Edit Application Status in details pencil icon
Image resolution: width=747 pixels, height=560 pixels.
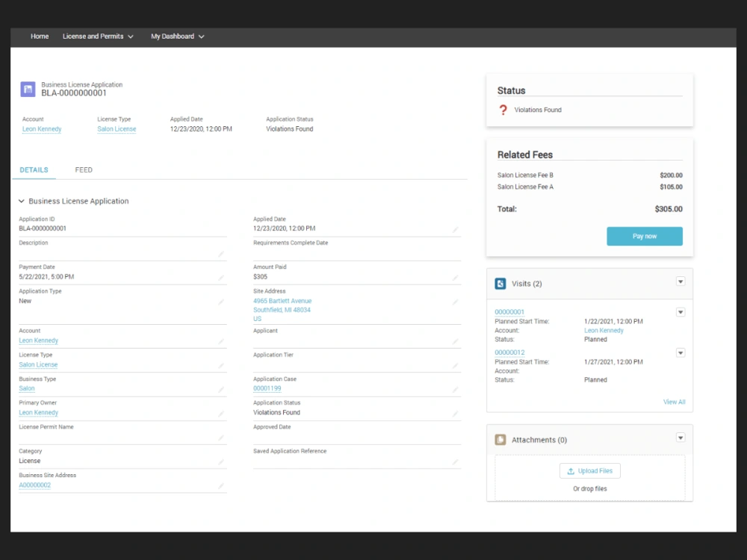click(455, 414)
